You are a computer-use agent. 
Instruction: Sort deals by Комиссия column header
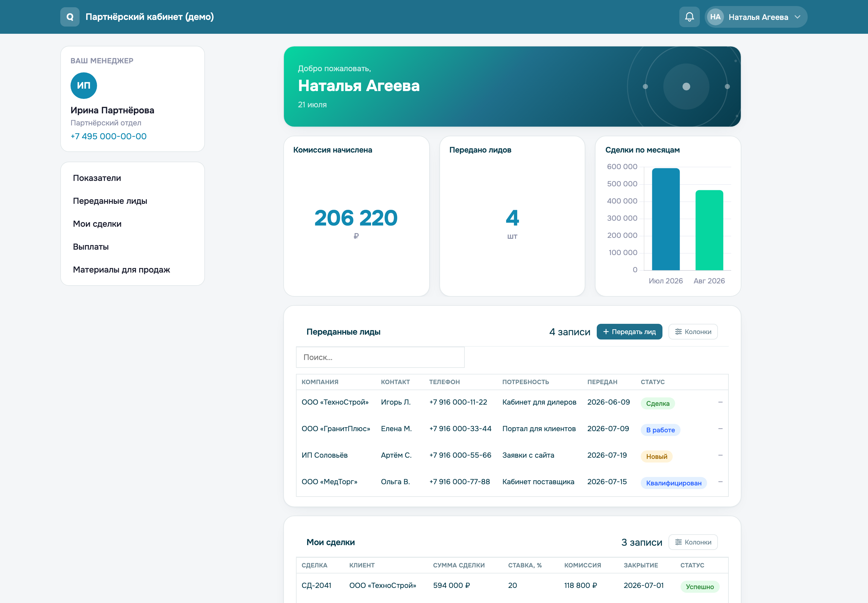coord(583,565)
